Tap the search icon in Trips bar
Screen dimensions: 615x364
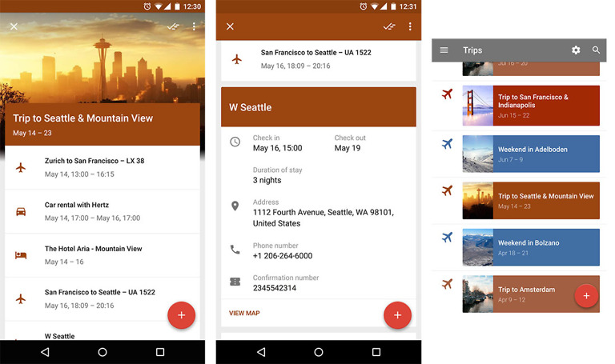tap(596, 50)
